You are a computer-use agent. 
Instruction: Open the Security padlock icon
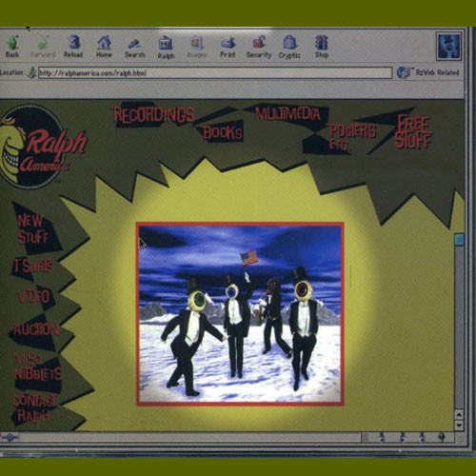pyautogui.click(x=259, y=42)
